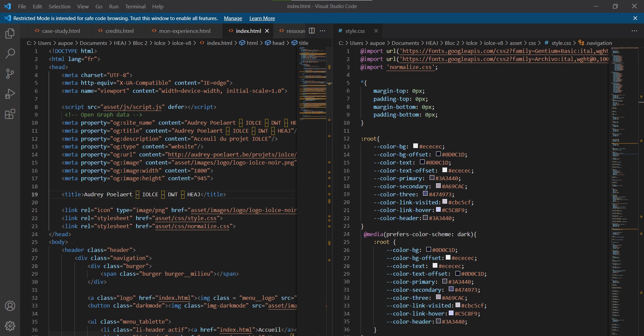Click line number 19 in index.html gutter

click(35, 194)
